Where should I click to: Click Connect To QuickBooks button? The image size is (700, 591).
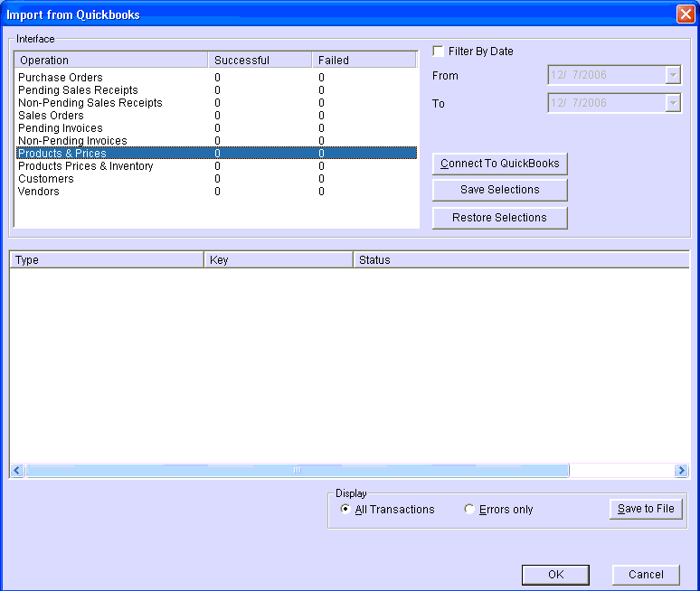click(500, 164)
